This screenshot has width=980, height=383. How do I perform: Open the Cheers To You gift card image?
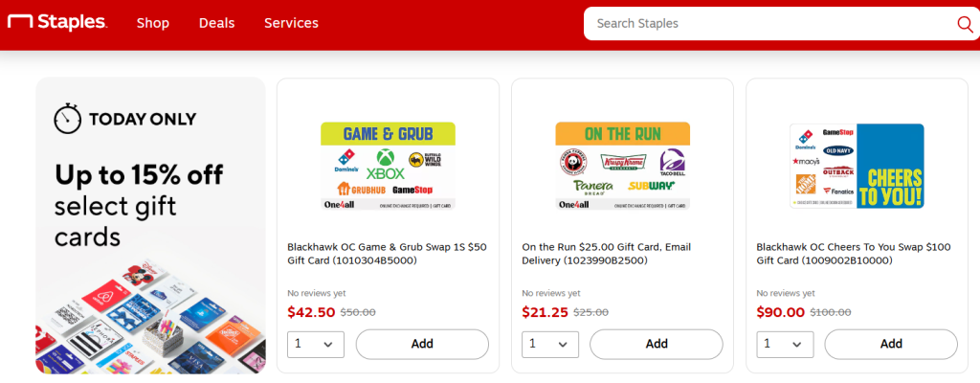pos(857,166)
